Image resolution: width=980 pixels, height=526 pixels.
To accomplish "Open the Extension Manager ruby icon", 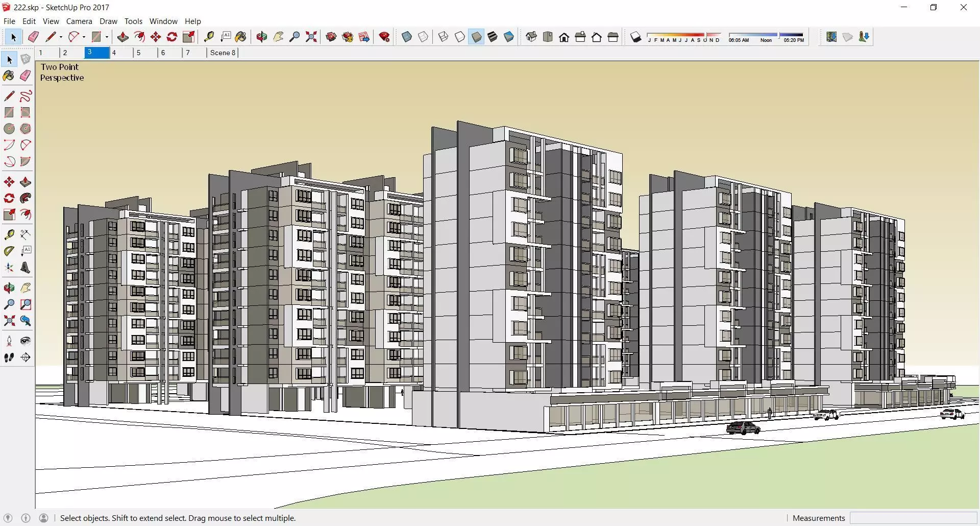I will click(x=385, y=37).
